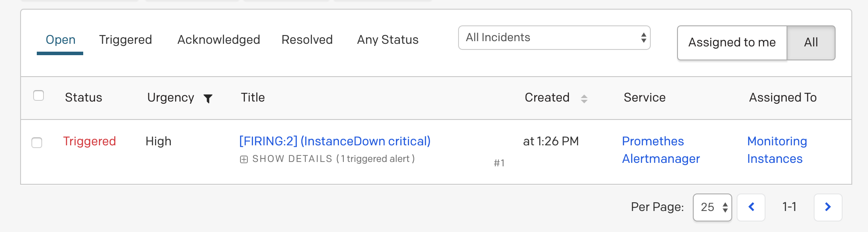Switch to All assignees filter
868x232 pixels.
811,42
